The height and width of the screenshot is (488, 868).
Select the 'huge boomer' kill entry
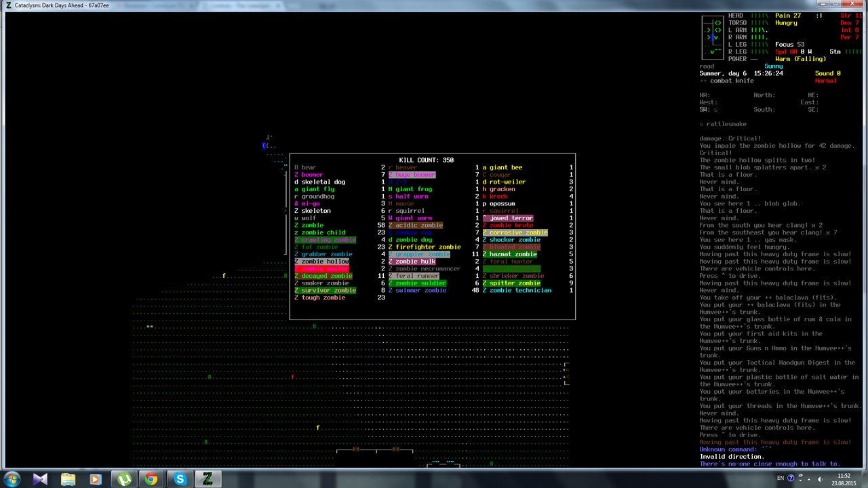tap(412, 175)
